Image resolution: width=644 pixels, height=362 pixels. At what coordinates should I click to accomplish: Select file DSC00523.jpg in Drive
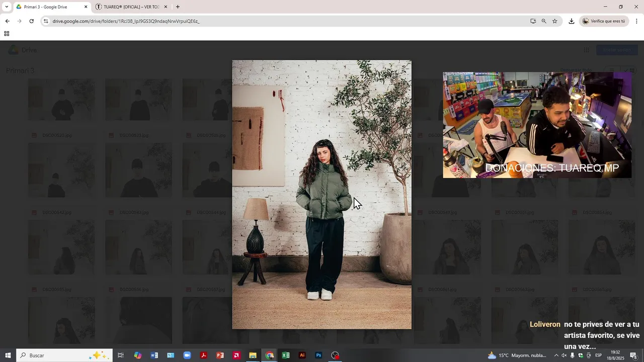tap(133, 135)
